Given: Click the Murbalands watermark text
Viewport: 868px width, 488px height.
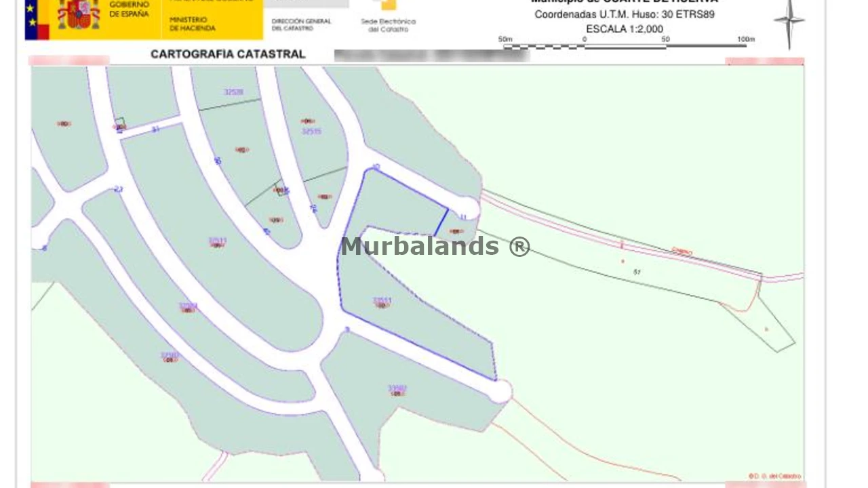Looking at the screenshot, I should [x=435, y=246].
